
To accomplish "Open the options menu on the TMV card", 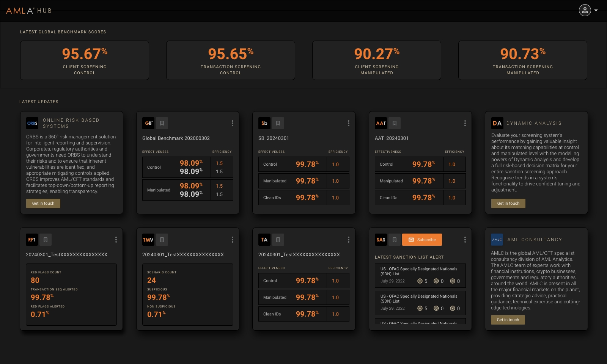I will [233, 240].
